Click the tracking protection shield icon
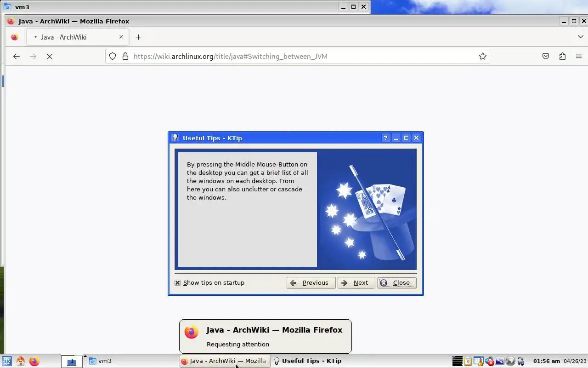Image resolution: width=588 pixels, height=368 pixels. point(113,56)
